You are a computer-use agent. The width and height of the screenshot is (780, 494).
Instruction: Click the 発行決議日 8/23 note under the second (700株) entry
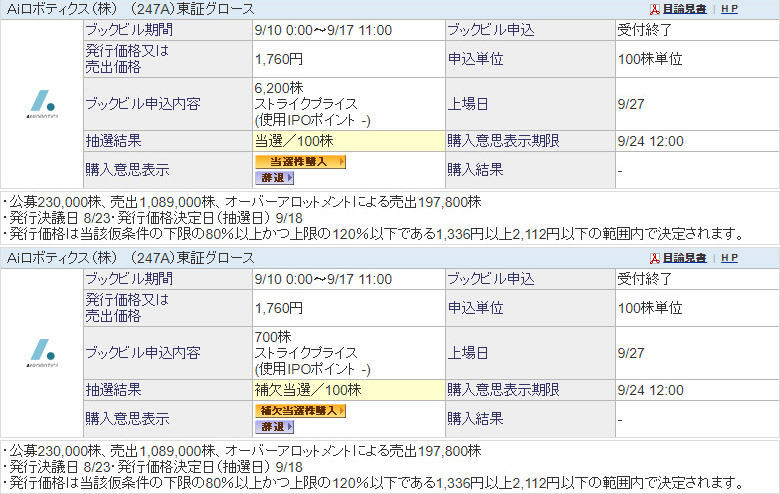(153, 467)
